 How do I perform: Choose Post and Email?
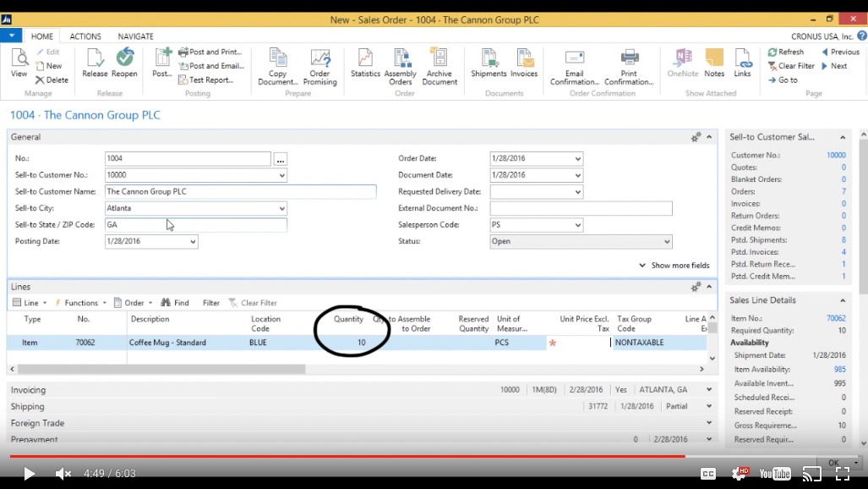[211, 66]
